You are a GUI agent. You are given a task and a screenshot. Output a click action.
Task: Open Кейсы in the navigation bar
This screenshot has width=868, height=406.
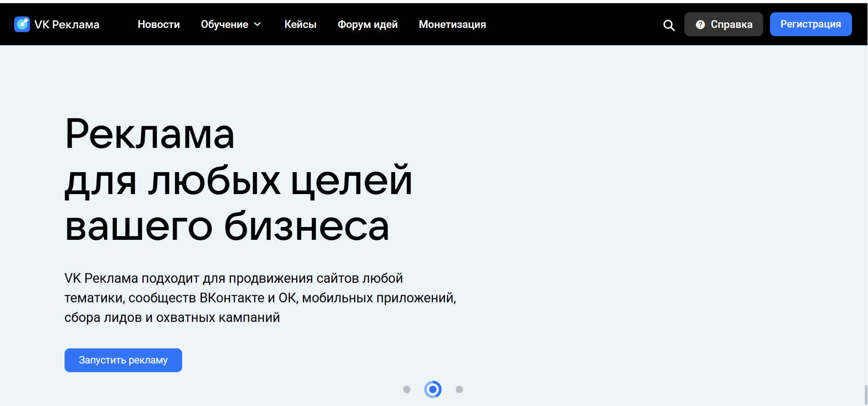pyautogui.click(x=300, y=24)
